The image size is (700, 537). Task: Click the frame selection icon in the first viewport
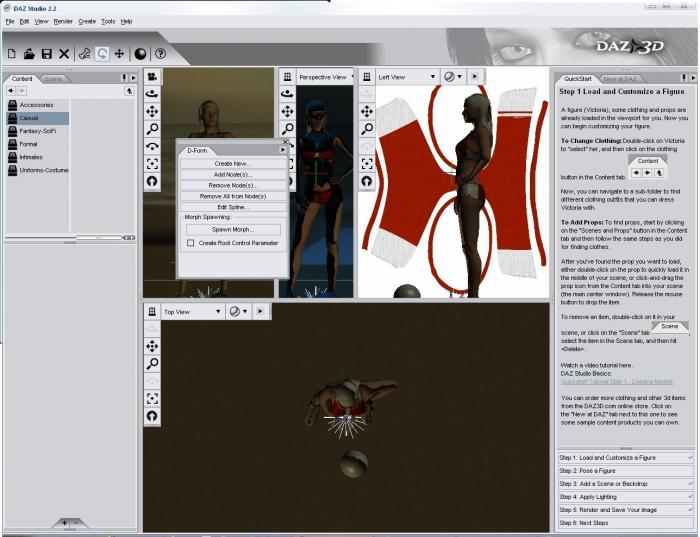tap(152, 164)
